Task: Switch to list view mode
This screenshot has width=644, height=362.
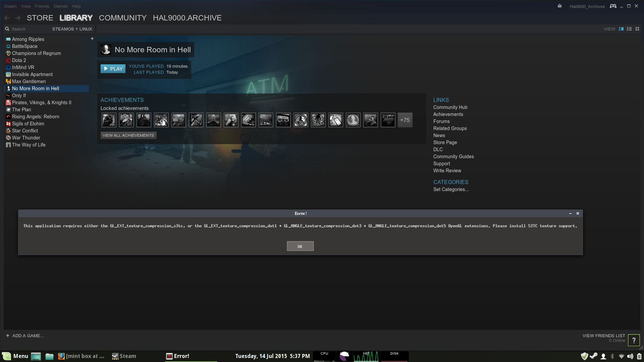Action: pos(629,29)
